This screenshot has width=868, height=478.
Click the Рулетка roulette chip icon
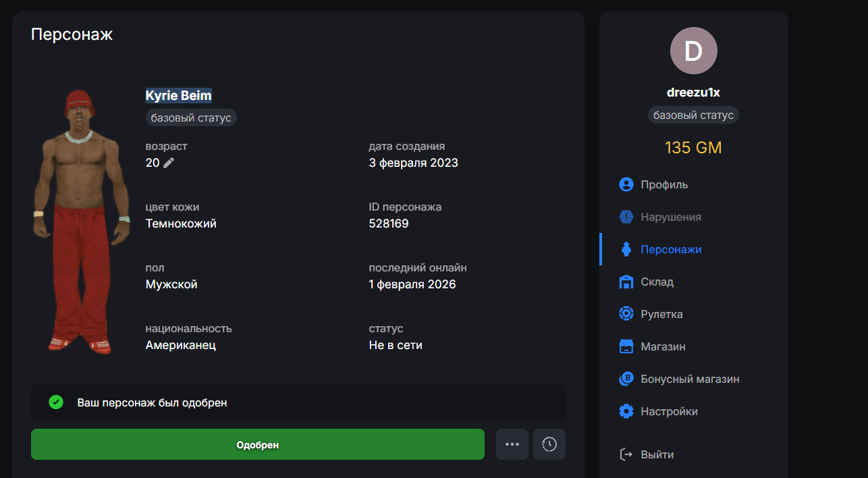point(626,314)
